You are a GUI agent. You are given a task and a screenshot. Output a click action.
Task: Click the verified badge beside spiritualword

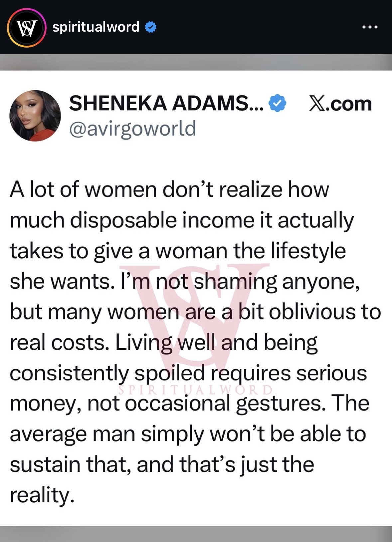tap(151, 27)
